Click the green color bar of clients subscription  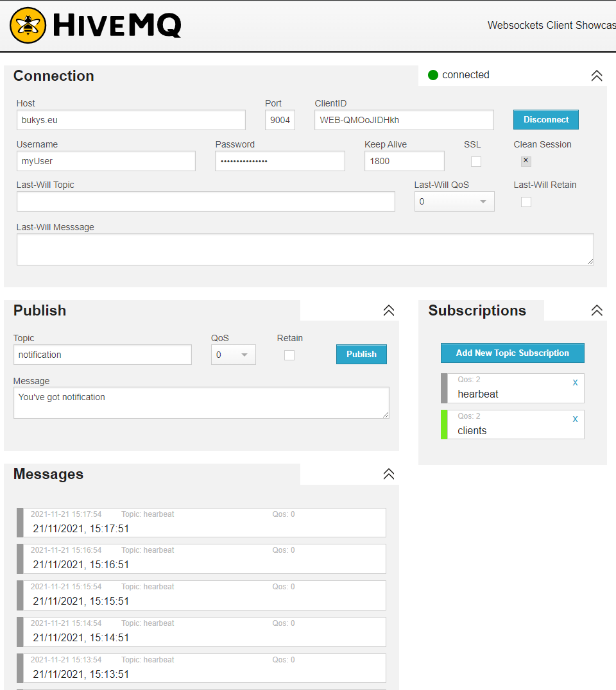[x=444, y=425]
